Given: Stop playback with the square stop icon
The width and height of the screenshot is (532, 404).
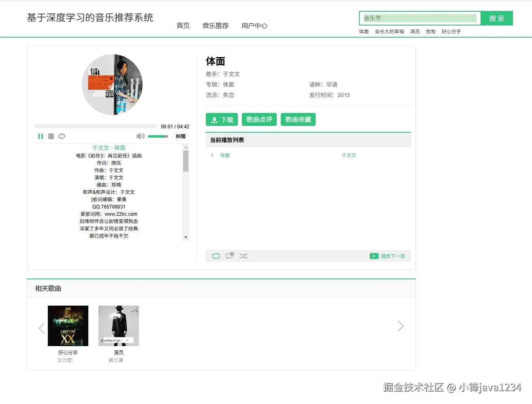Looking at the screenshot, I should click(x=51, y=136).
